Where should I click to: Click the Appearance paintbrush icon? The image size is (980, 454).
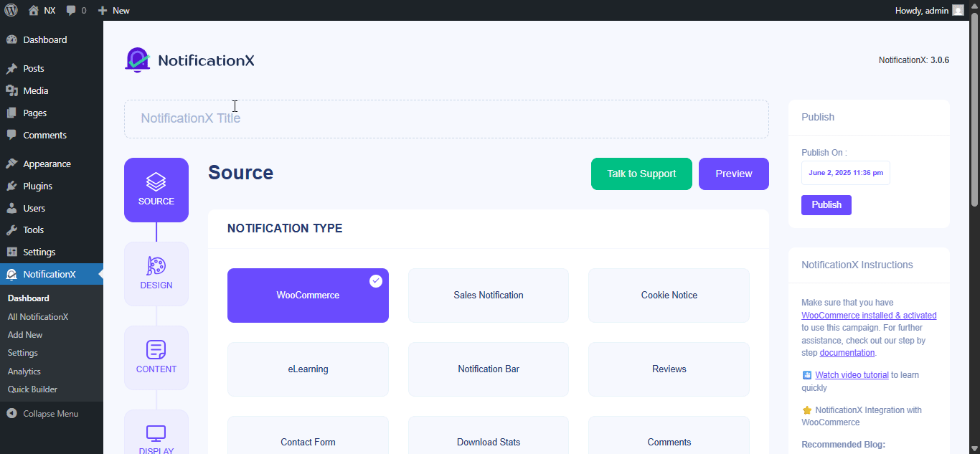[x=11, y=164]
